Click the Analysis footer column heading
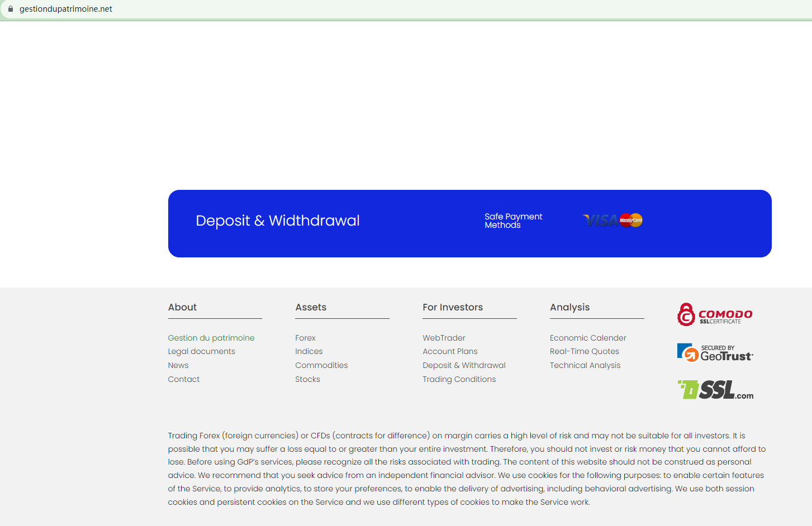 click(570, 307)
